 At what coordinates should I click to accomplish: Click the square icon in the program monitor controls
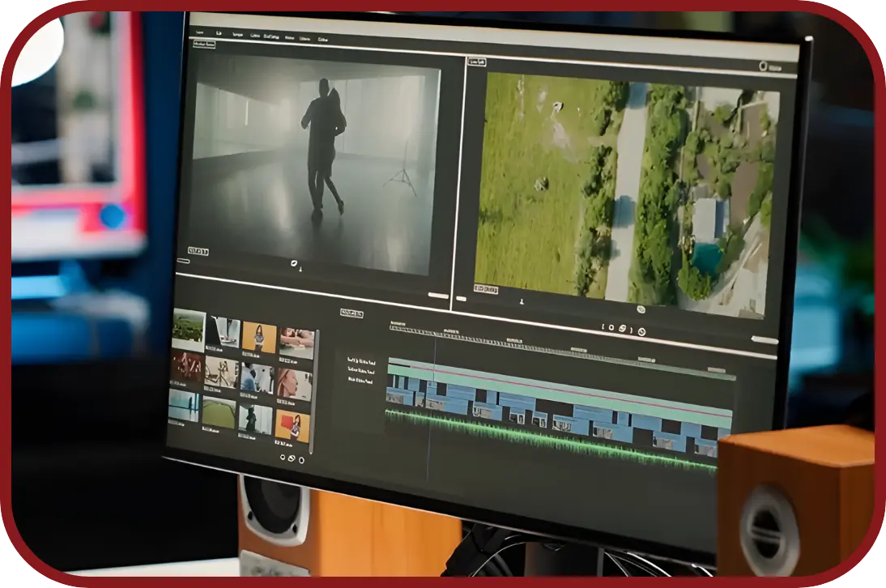pos(611,327)
